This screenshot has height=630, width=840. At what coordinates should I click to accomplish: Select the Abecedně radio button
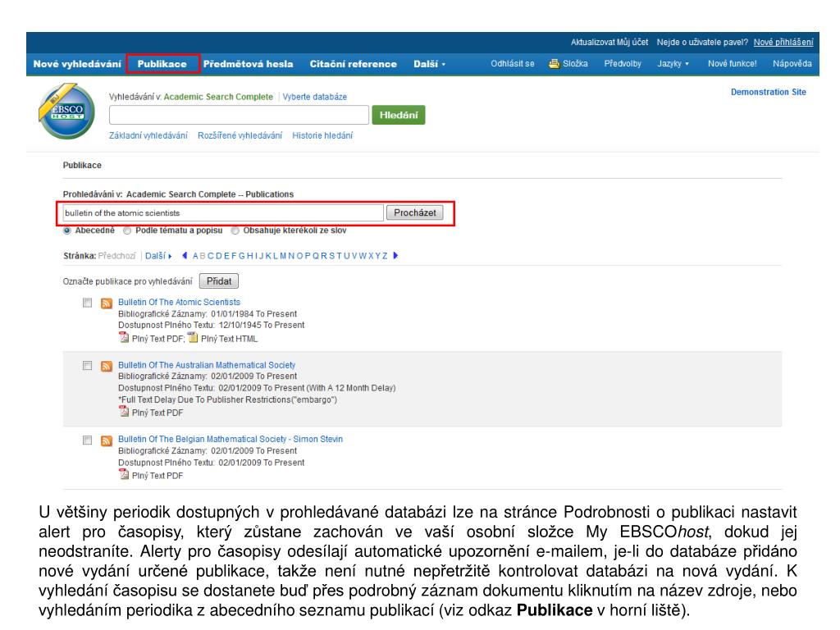pos(67,231)
